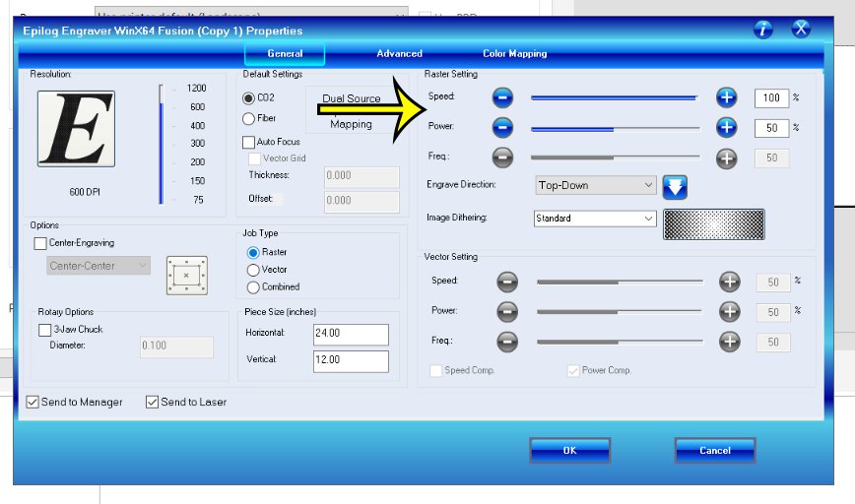Select Raster job type
Image resolution: width=855 pixels, height=504 pixels.
point(253,252)
